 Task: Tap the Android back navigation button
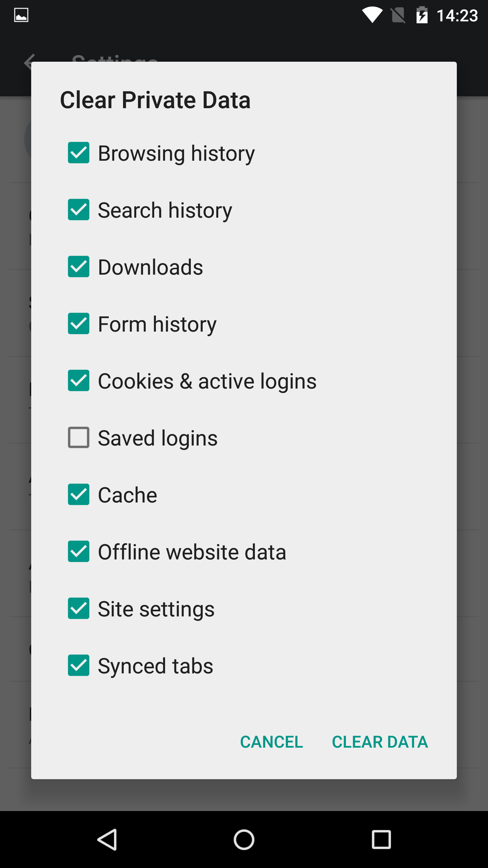107,840
